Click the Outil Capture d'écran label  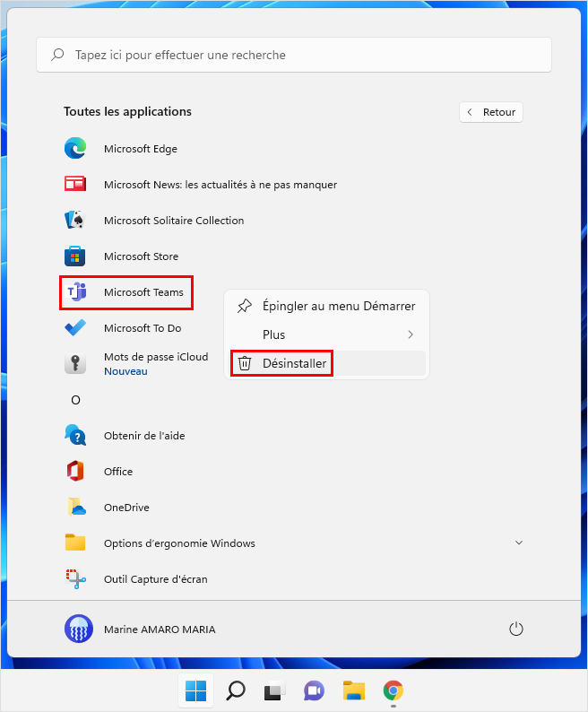click(x=156, y=579)
